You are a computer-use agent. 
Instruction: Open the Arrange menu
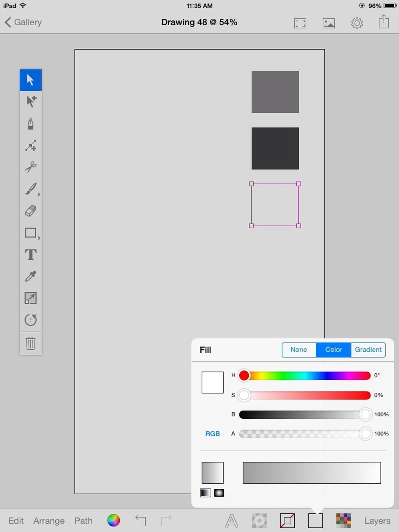[x=49, y=521]
